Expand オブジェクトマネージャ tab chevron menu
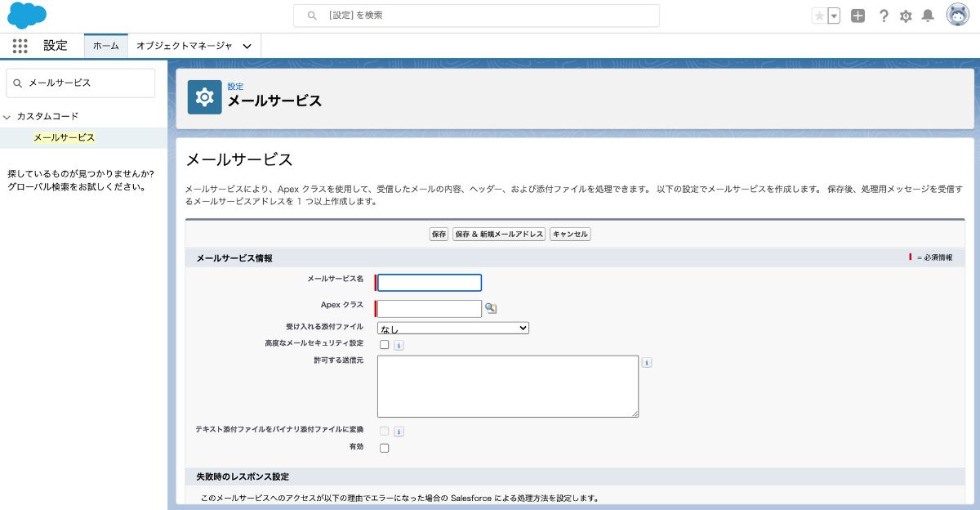 pyautogui.click(x=247, y=46)
